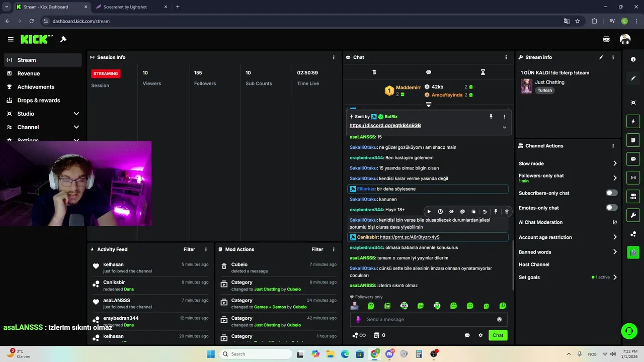
Task: Edit stream info with the pencil icon
Action: pos(601,57)
